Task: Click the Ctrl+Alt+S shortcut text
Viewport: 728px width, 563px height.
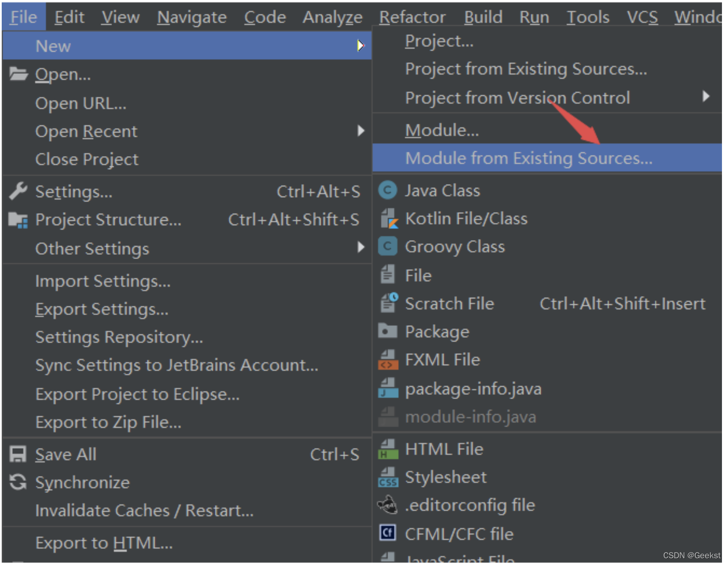Action: 318,191
